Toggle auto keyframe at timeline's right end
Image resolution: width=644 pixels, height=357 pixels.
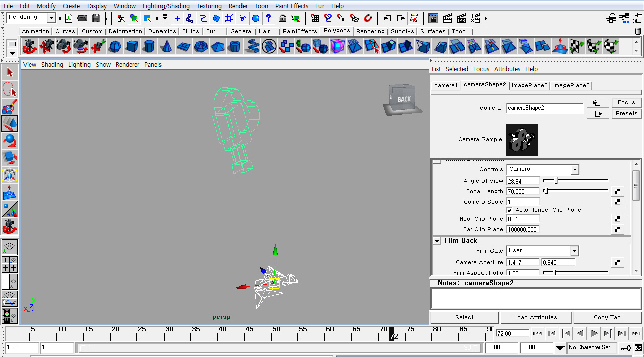click(x=625, y=347)
